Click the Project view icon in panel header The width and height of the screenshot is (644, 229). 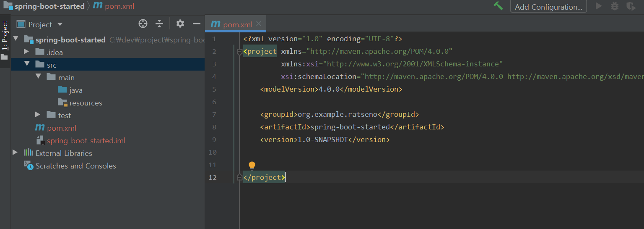tap(21, 24)
